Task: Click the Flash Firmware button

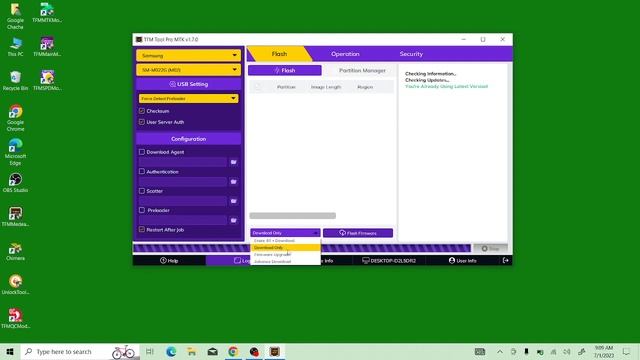Action: point(358,233)
